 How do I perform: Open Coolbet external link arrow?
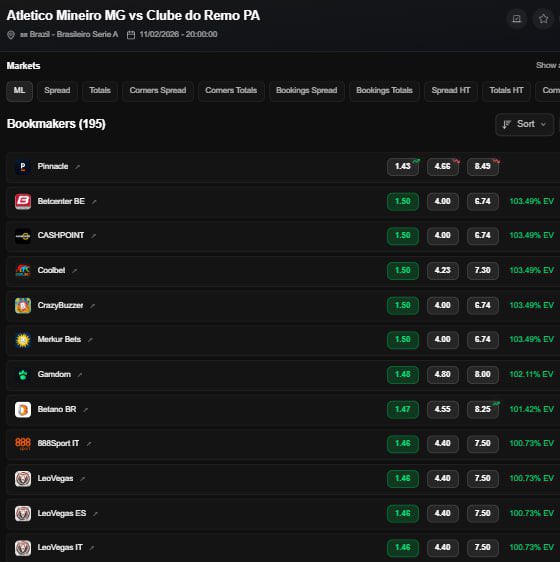[x=75, y=271]
